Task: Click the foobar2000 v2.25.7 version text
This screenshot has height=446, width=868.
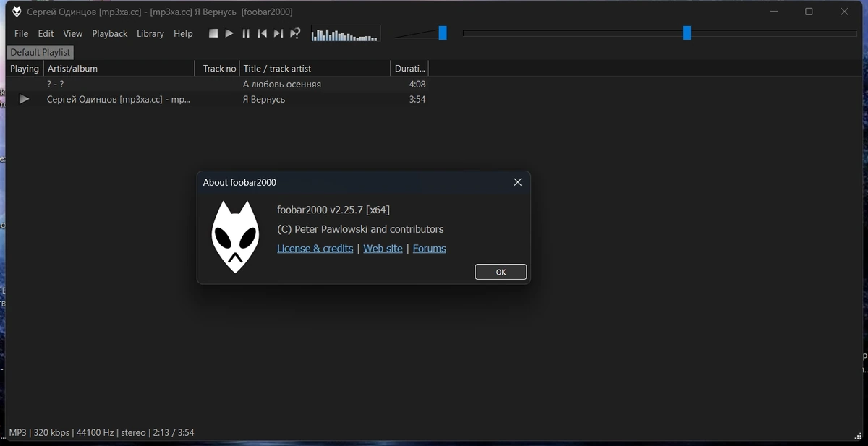Action: coord(333,210)
